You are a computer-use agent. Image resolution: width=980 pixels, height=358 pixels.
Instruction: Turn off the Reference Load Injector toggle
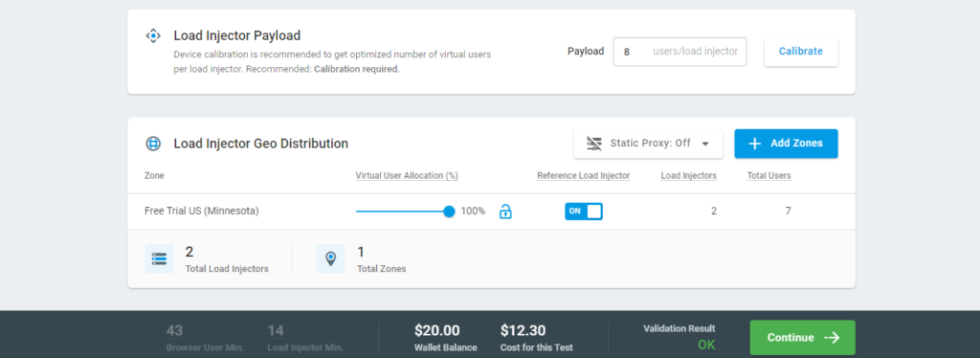coord(584,212)
